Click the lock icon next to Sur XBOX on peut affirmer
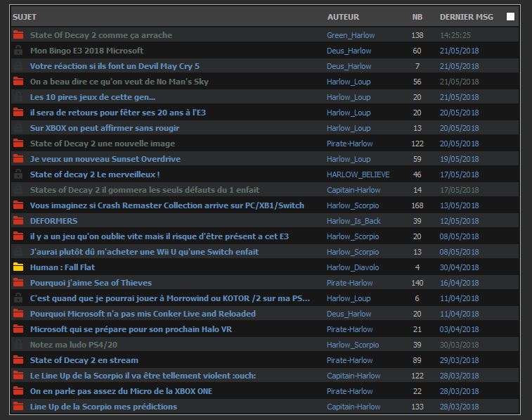 18,128
